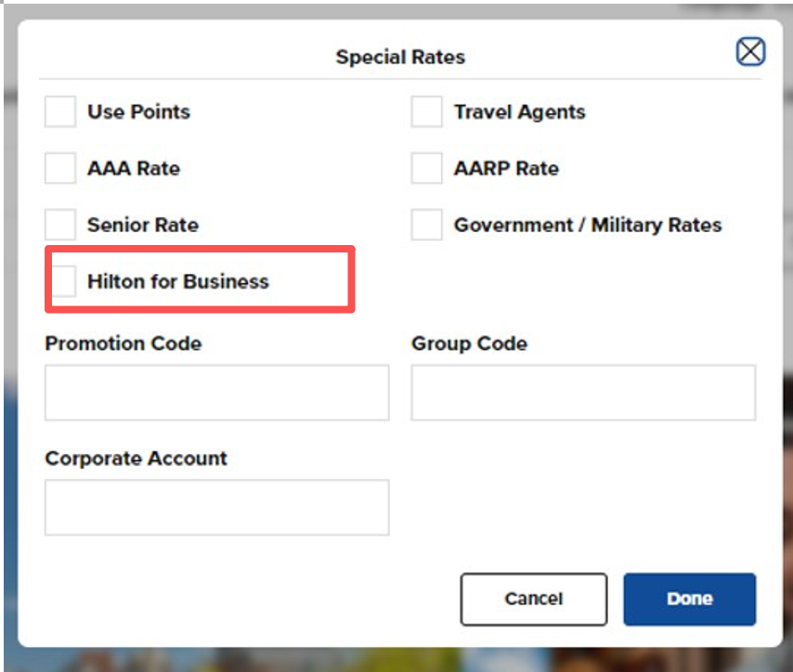Enable the Use Points checkbox
793x672 pixels.
coord(60,111)
